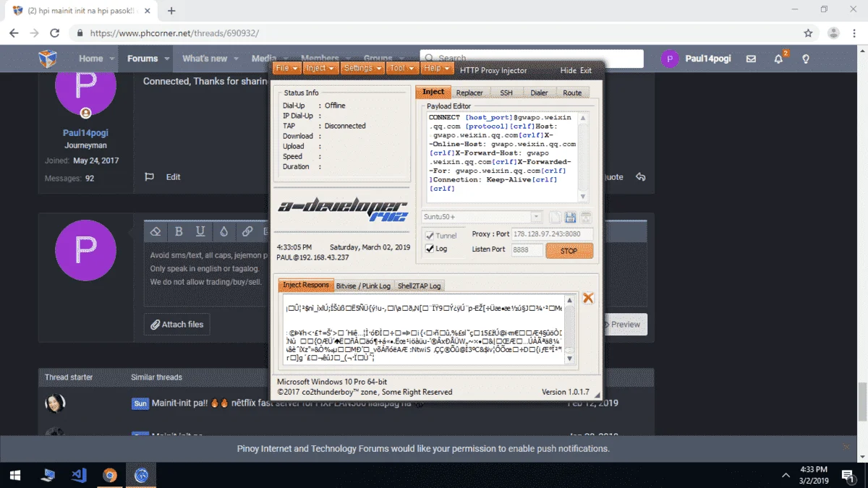Switch to the Shell2TAP Log tab
The height and width of the screenshot is (488, 868).
(x=420, y=286)
